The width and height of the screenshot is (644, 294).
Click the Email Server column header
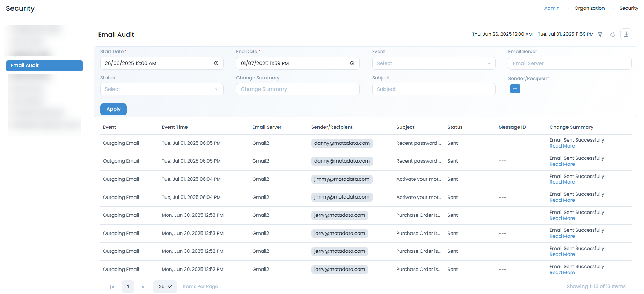click(267, 127)
